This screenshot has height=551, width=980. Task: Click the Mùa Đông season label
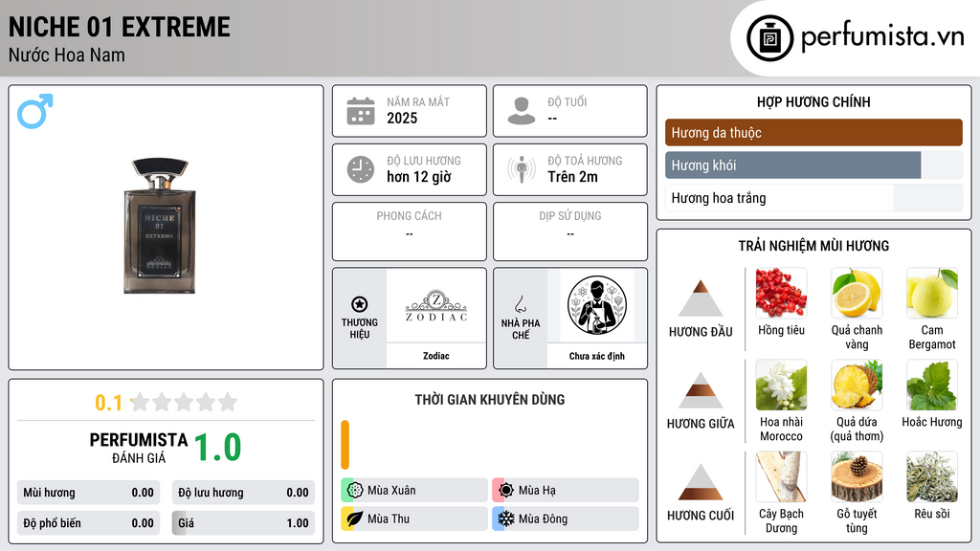[x=544, y=518]
